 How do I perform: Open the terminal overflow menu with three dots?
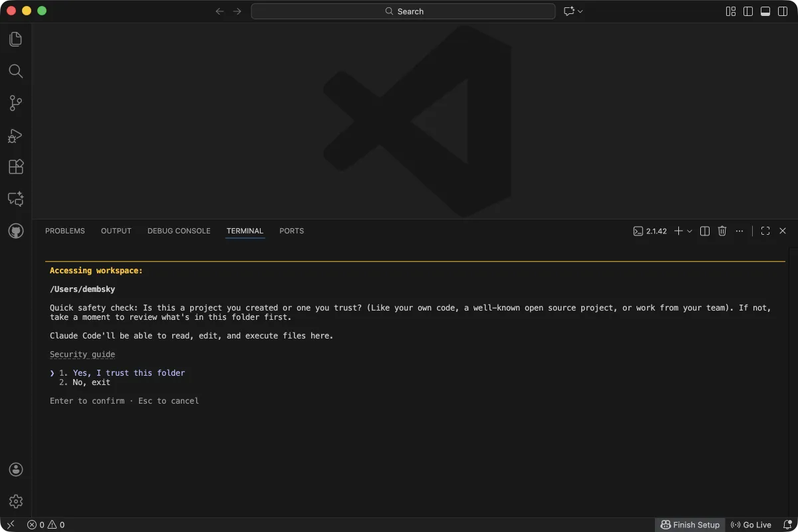[x=739, y=231]
